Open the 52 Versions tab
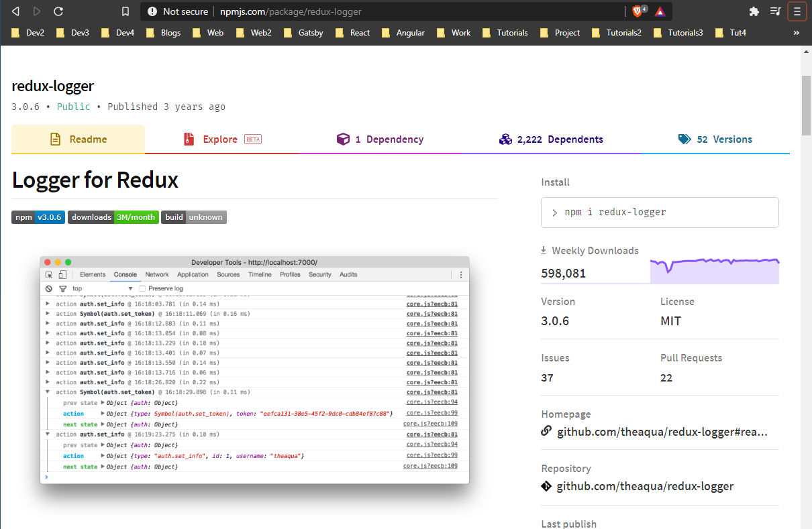 (x=715, y=139)
